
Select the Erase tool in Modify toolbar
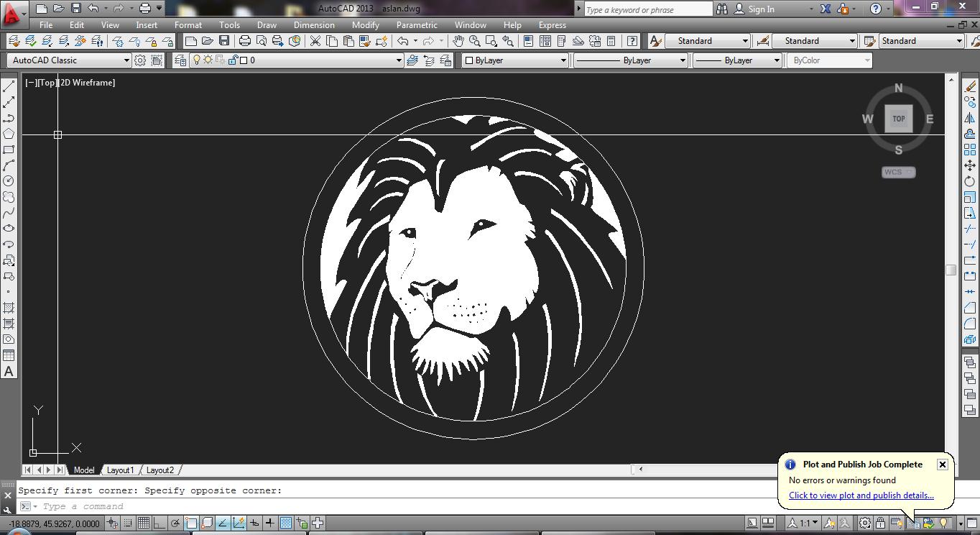pyautogui.click(x=970, y=86)
